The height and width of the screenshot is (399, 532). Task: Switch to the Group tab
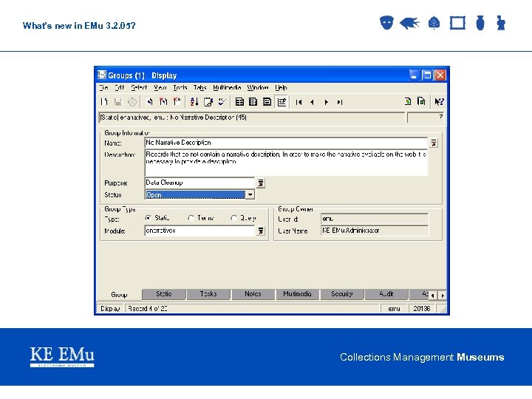[119, 295]
